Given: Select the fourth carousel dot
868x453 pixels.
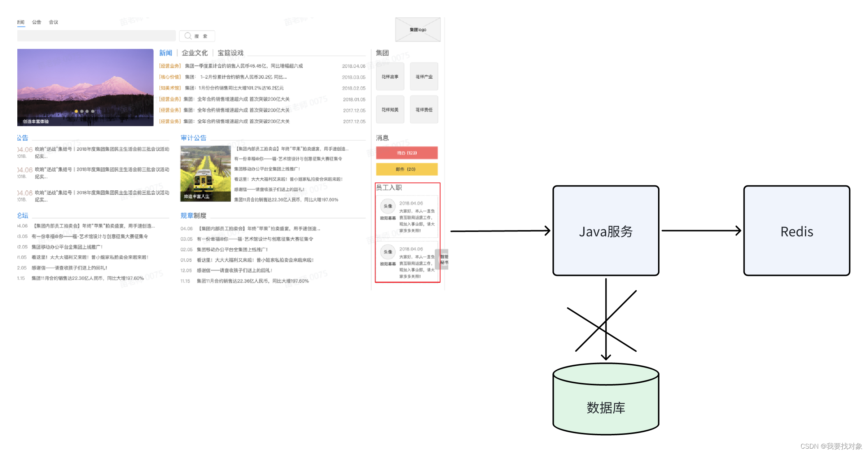Looking at the screenshot, I should click(93, 111).
